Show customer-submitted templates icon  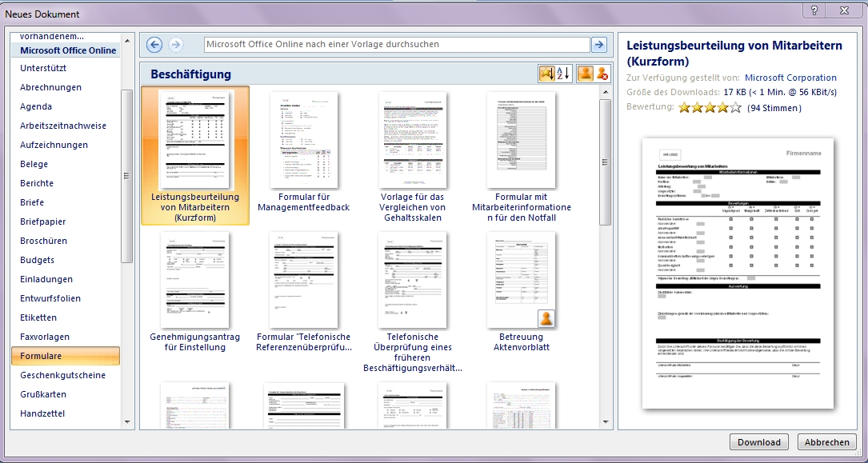click(x=586, y=74)
